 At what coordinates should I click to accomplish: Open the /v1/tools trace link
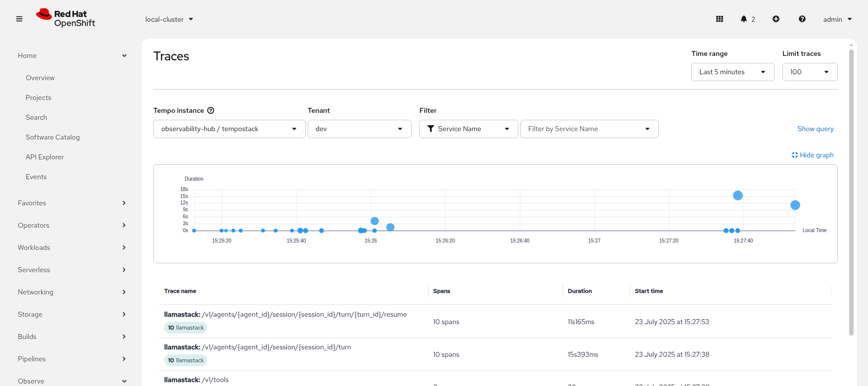pos(196,380)
